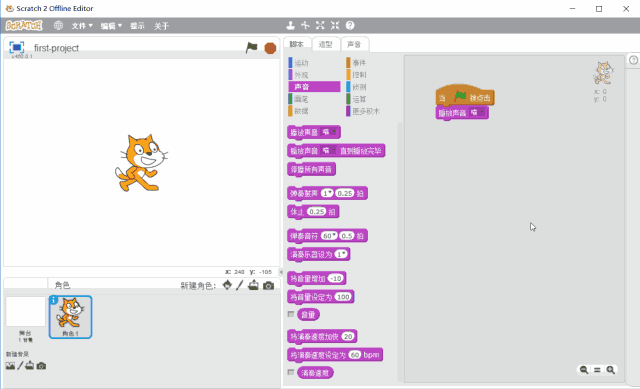Click the -10 field in 将音量增加 block
Screen dimensions: 640x389
(336, 278)
